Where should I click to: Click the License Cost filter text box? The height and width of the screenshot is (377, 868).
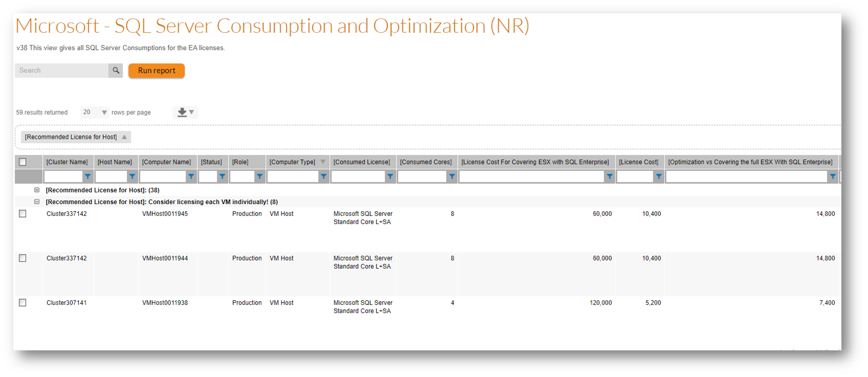pyautogui.click(x=635, y=176)
